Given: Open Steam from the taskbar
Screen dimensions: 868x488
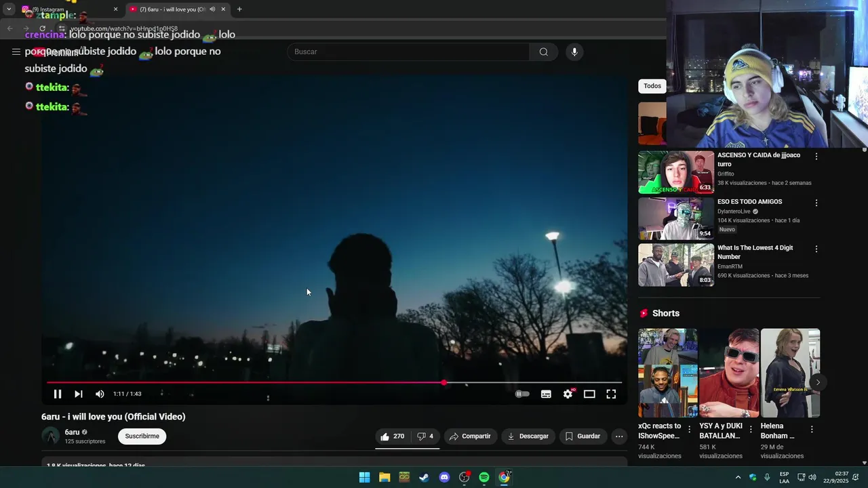Looking at the screenshot, I should [424, 477].
